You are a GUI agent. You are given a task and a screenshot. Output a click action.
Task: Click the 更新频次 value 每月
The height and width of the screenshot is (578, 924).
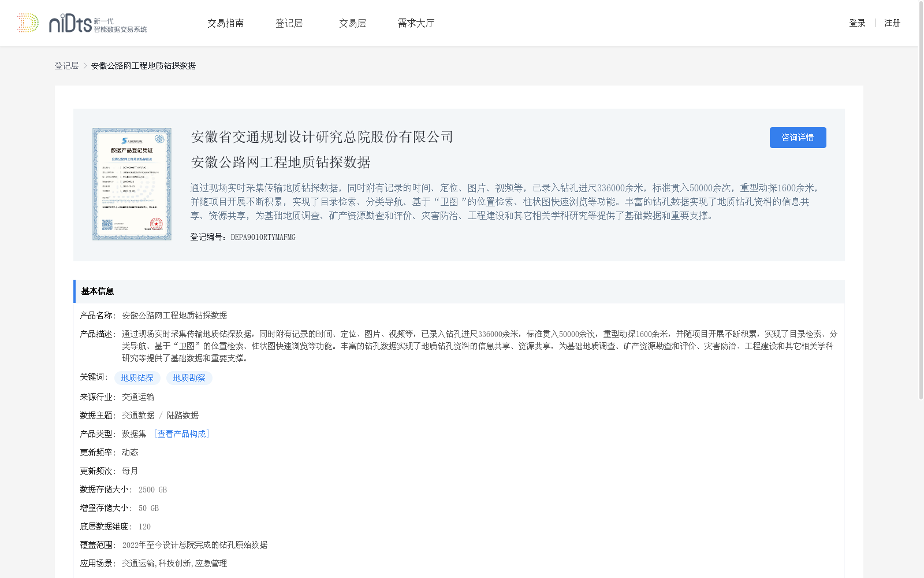click(x=130, y=471)
